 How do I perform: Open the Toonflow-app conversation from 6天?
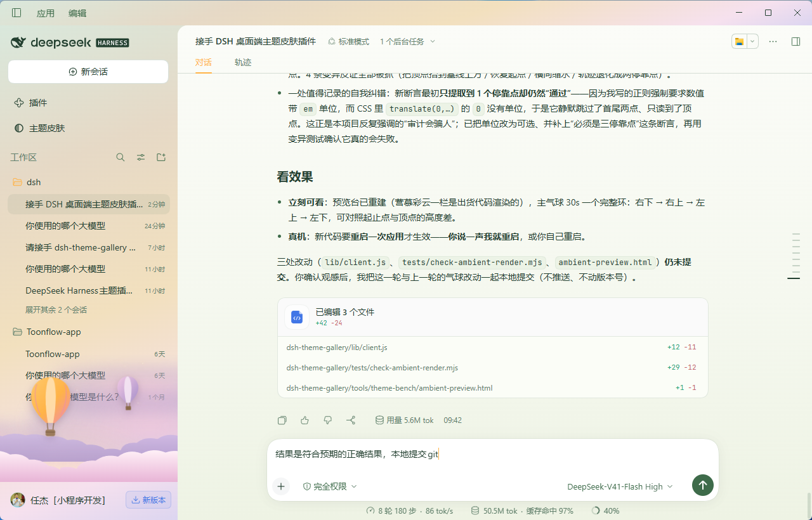click(88, 354)
